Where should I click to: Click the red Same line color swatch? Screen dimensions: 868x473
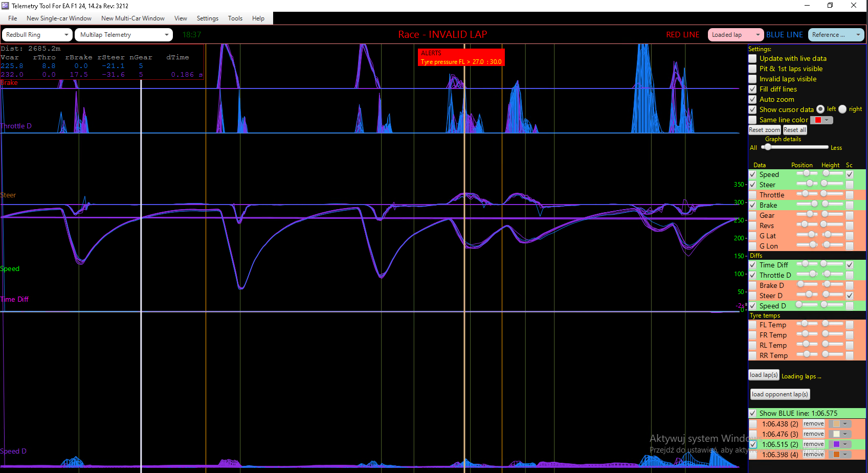pyautogui.click(x=818, y=120)
